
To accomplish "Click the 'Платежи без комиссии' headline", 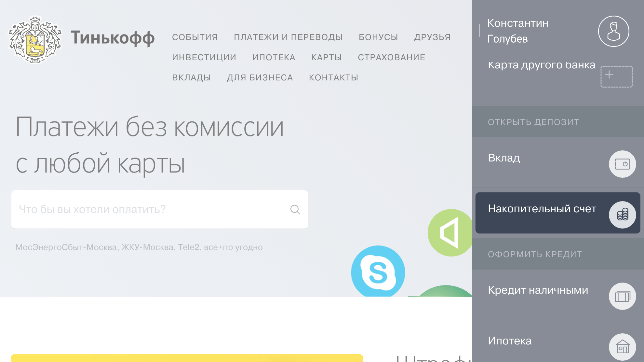I will pyautogui.click(x=150, y=127).
